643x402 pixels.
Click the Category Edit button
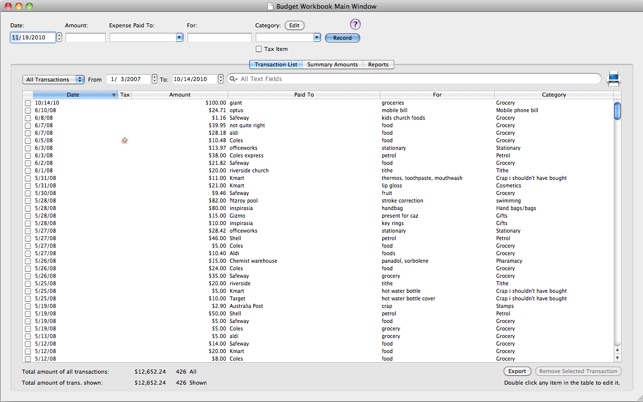[294, 25]
